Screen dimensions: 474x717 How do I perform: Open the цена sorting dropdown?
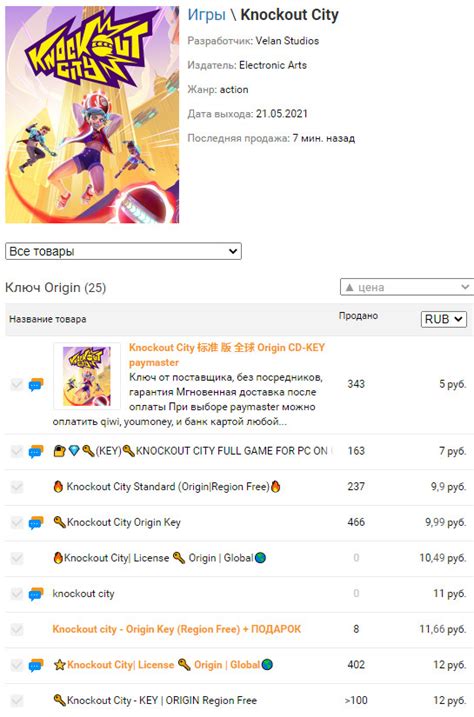click(x=407, y=287)
